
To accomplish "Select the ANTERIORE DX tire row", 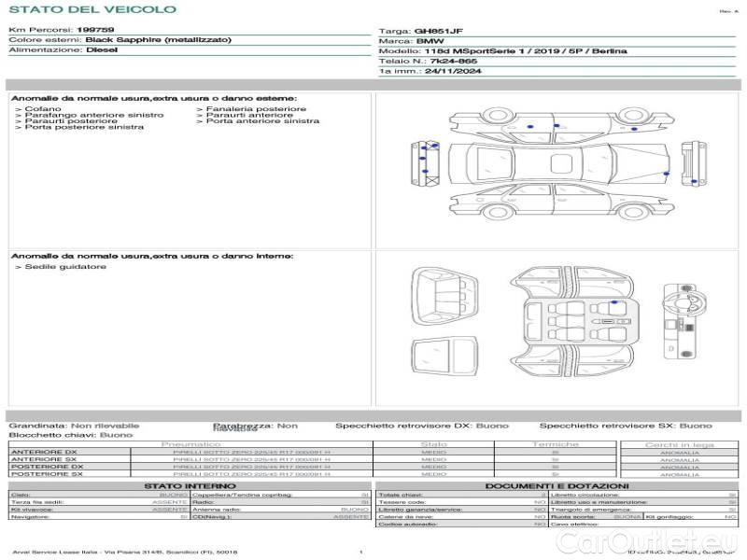I will 187,451.
